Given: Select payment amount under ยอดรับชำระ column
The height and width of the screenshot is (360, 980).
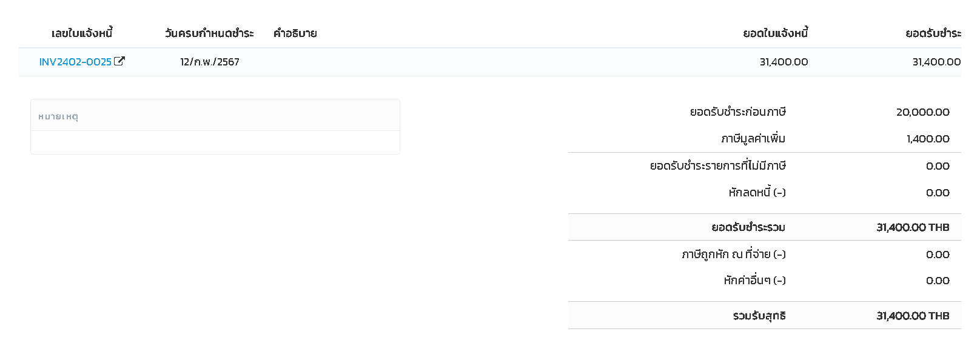Looking at the screenshot, I should 936,62.
